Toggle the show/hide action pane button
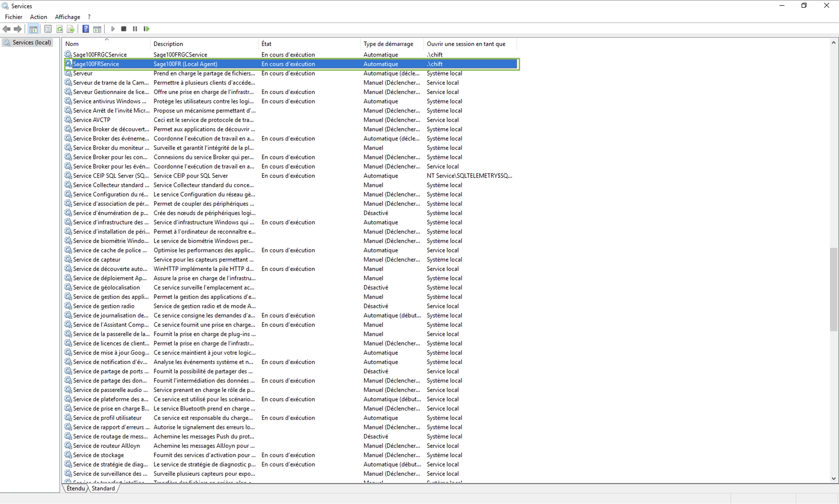839x504 pixels. tap(97, 29)
